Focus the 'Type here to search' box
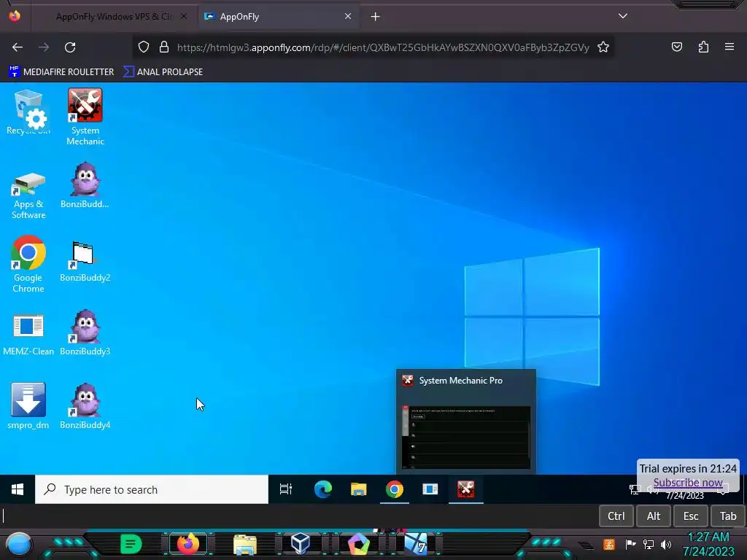 (x=152, y=489)
